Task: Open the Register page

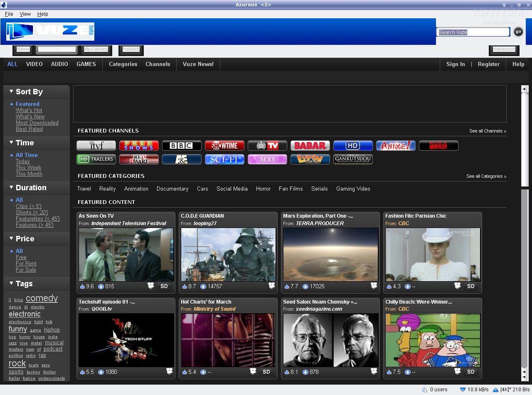Action: [x=488, y=64]
